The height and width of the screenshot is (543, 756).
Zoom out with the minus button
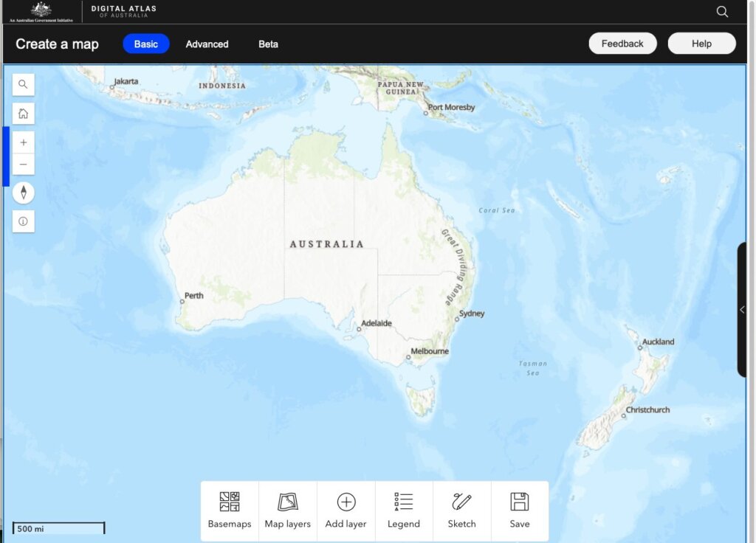(x=23, y=164)
